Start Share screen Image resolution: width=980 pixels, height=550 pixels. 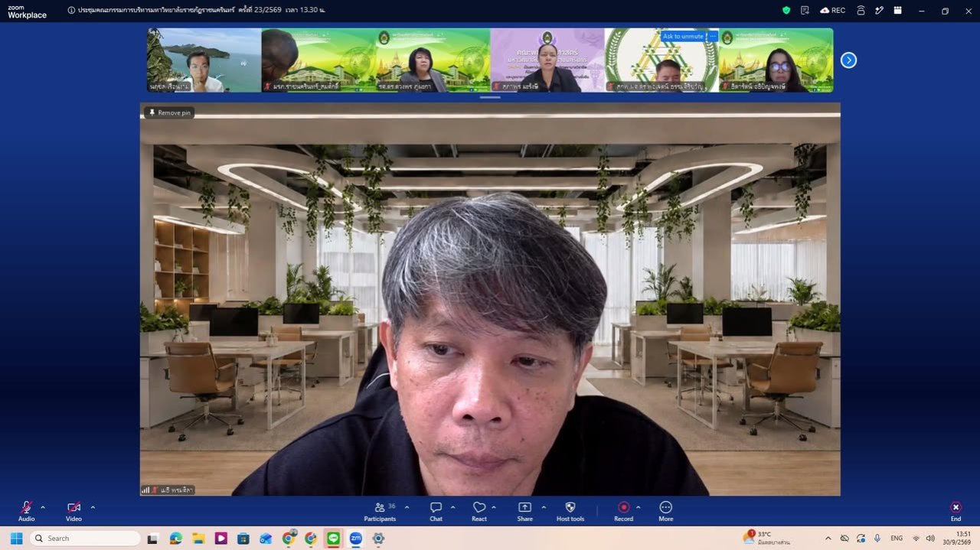tap(524, 511)
